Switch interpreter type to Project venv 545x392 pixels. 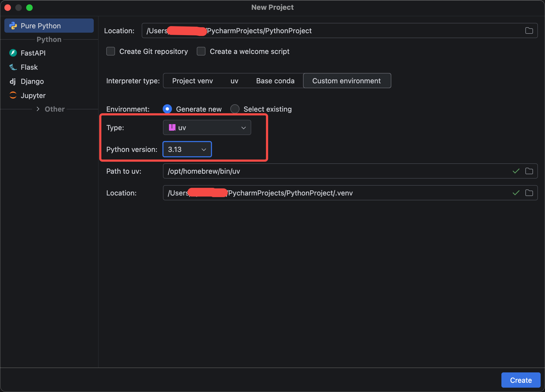coord(192,81)
